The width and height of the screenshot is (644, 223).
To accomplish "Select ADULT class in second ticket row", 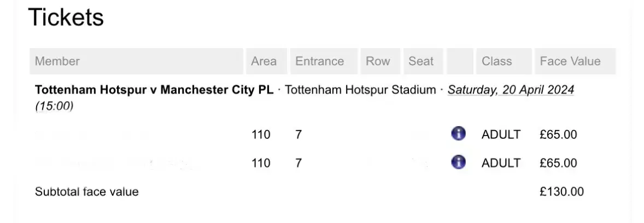I will (x=501, y=163).
